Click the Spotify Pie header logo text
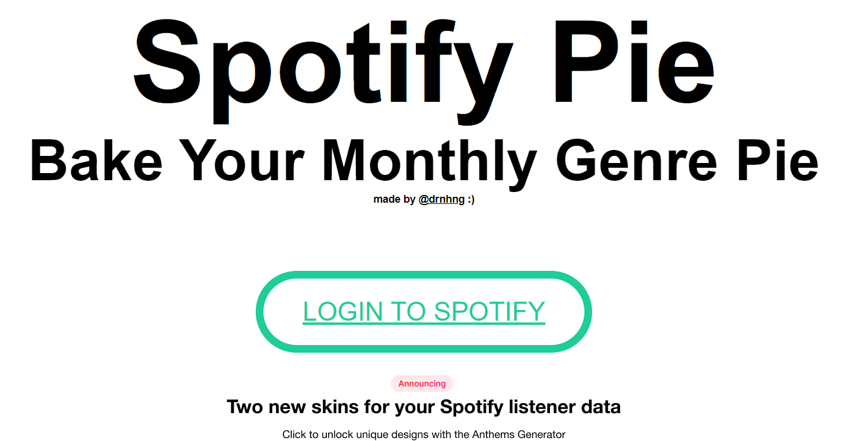 (x=423, y=64)
